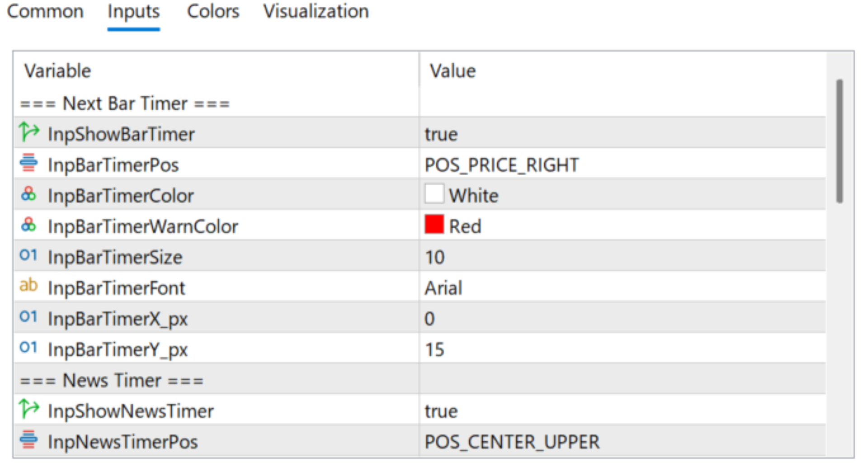868x468 pixels.
Task: Go to the Visualization tab
Action: [316, 11]
